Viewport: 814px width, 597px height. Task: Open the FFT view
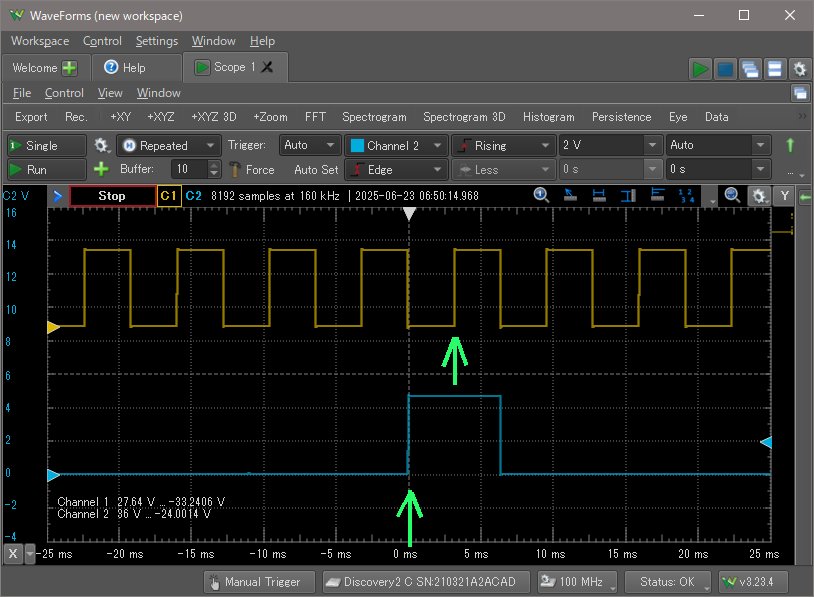315,117
